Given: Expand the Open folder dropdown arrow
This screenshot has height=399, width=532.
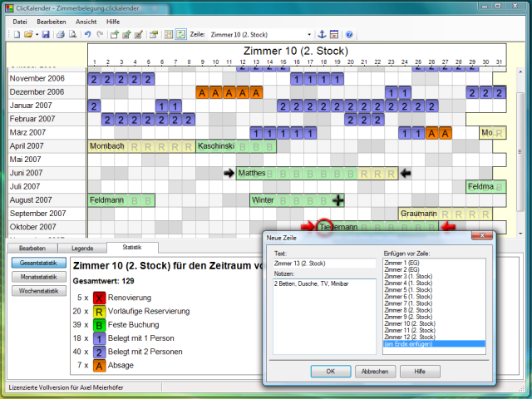Looking at the screenshot, I should pyautogui.click(x=36, y=35).
